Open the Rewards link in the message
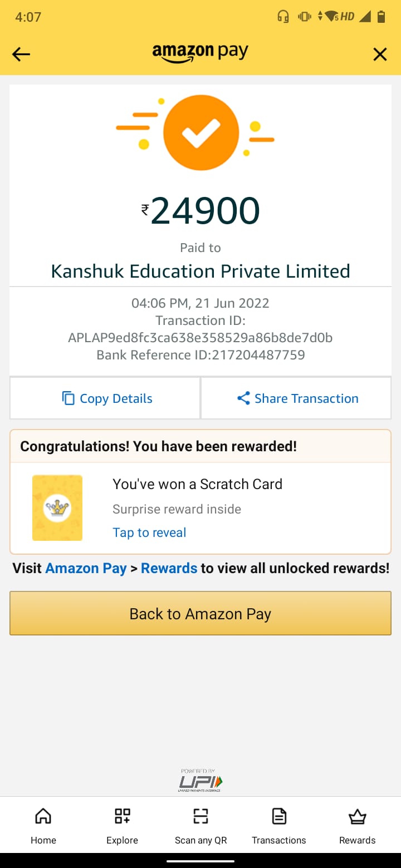This screenshot has width=401, height=868. [169, 568]
